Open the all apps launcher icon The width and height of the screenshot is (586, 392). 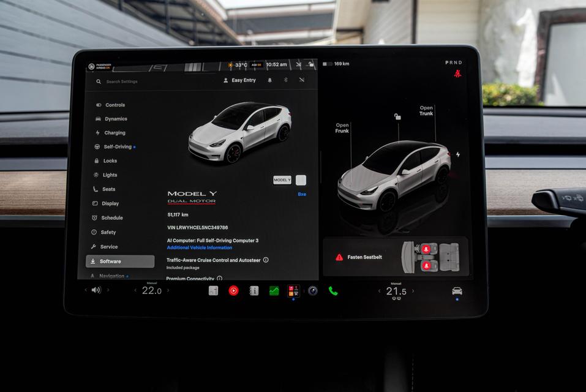(293, 291)
